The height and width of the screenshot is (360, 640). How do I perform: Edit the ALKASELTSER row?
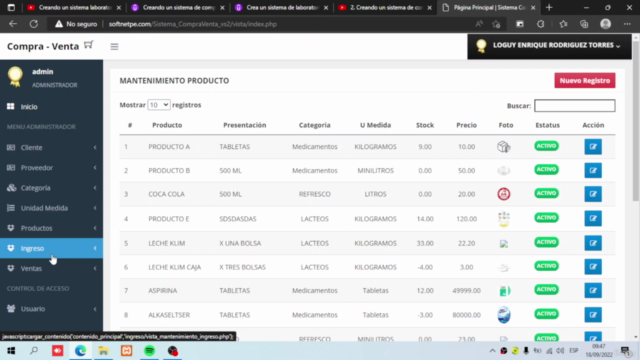tap(593, 315)
